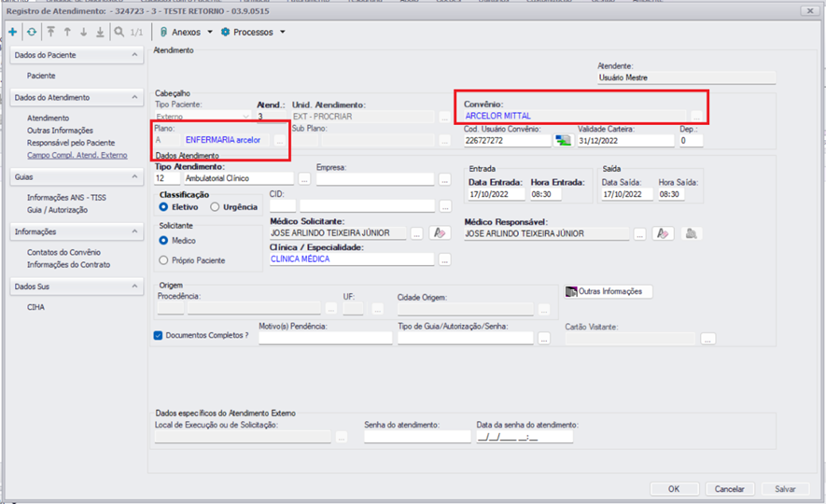This screenshot has height=504, width=826.
Task: Open Guia / Autorização item
Action: click(x=58, y=210)
